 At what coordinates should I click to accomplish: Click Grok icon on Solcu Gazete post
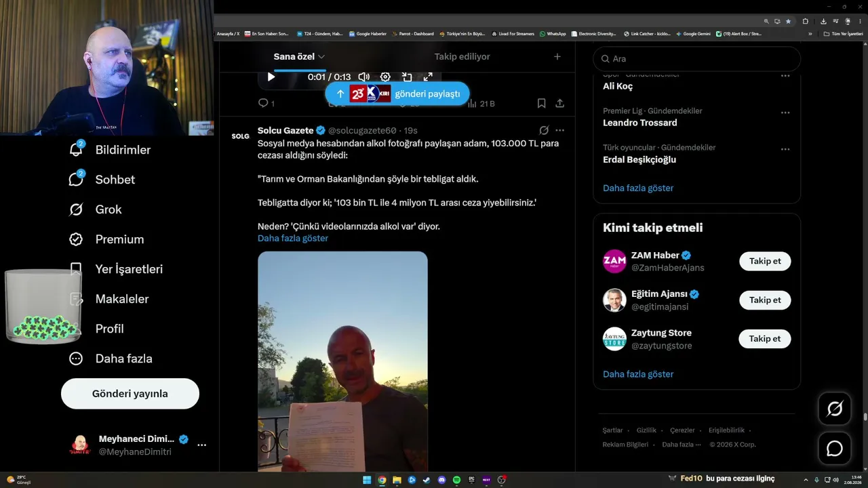pyautogui.click(x=544, y=130)
